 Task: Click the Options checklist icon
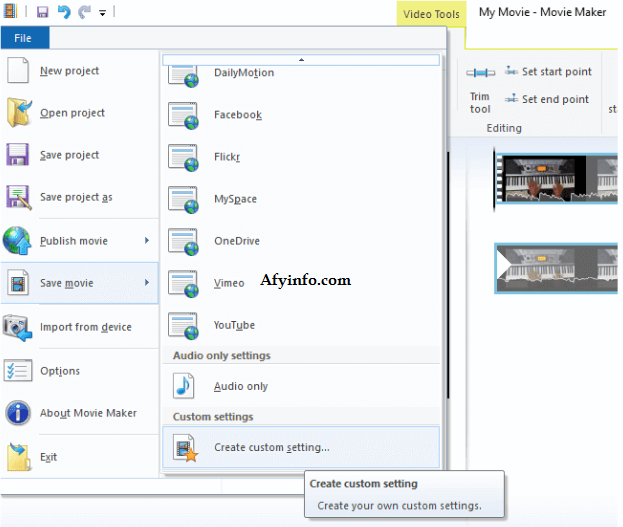pyautogui.click(x=18, y=370)
